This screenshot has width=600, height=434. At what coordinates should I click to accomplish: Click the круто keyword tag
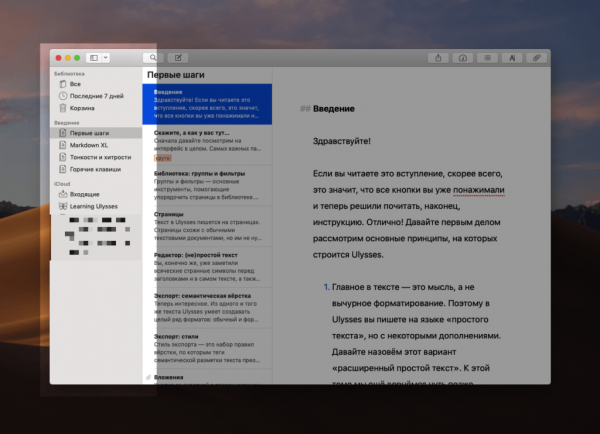(163, 158)
